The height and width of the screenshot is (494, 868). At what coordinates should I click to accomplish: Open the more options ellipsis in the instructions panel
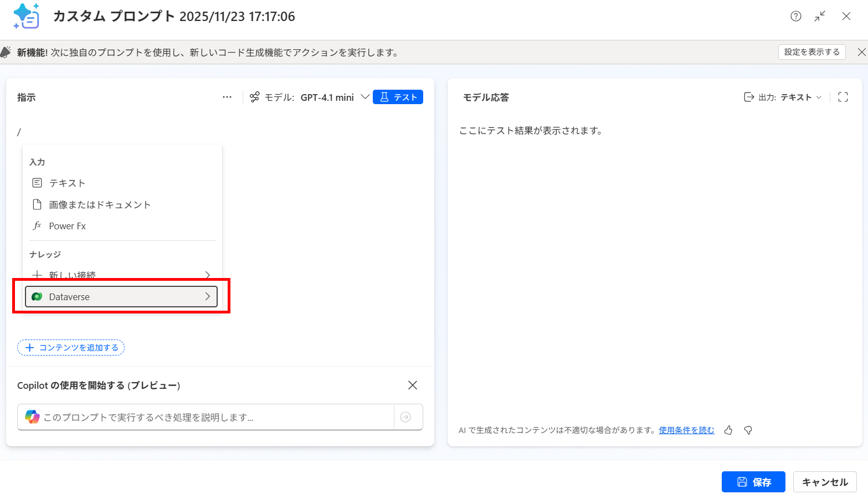[x=227, y=97]
